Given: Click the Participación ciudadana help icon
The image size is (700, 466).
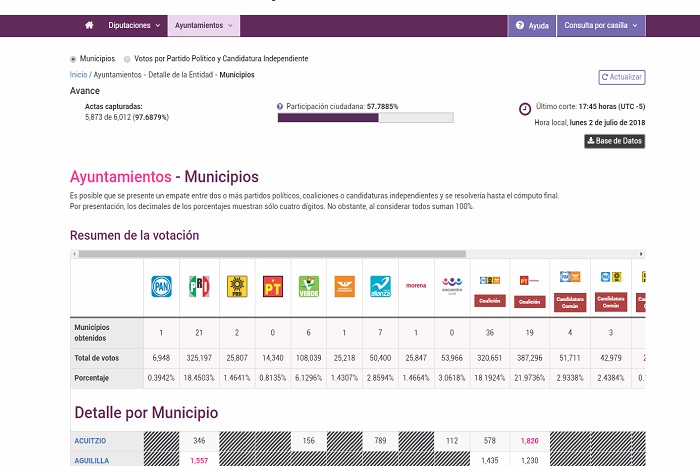Looking at the screenshot, I should [x=280, y=105].
